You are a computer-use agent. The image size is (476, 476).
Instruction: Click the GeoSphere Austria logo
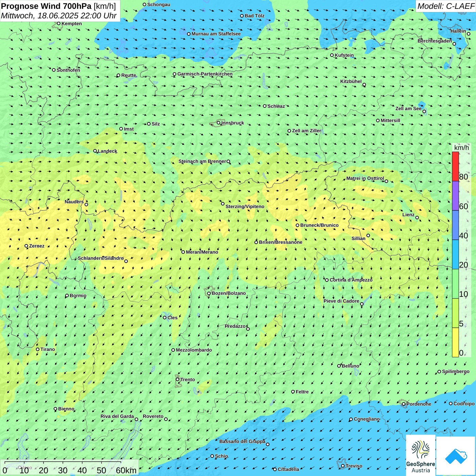pyautogui.click(x=421, y=455)
